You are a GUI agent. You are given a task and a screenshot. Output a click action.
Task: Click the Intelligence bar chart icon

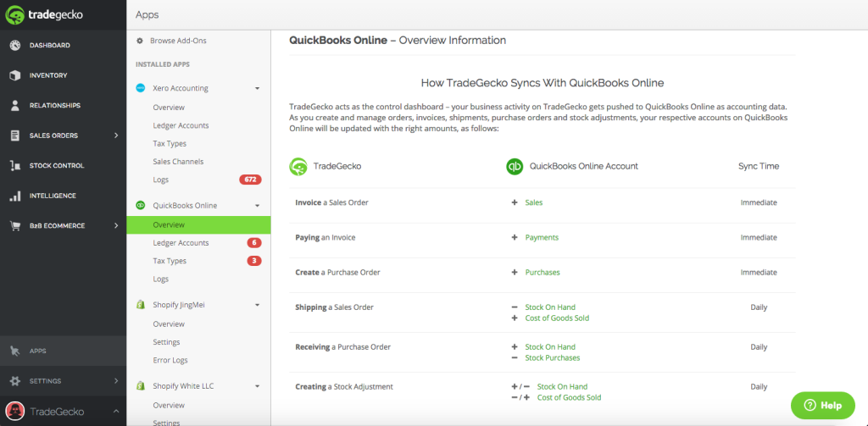coord(15,196)
